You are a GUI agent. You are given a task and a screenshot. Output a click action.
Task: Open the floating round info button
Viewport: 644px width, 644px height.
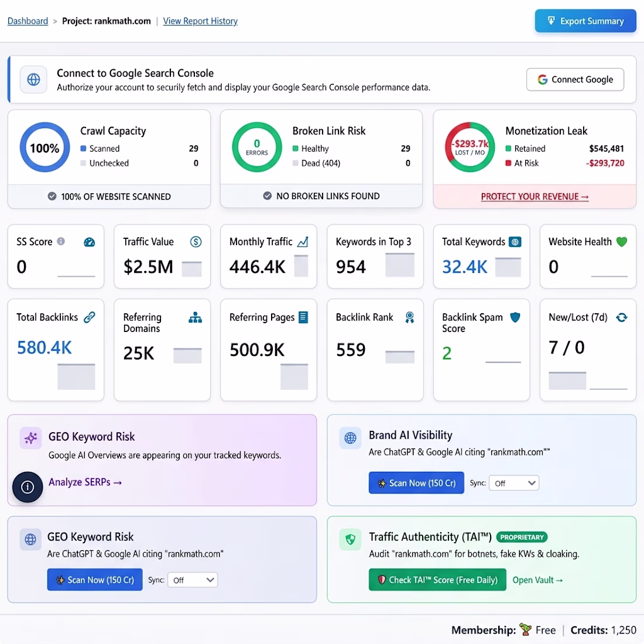28,487
